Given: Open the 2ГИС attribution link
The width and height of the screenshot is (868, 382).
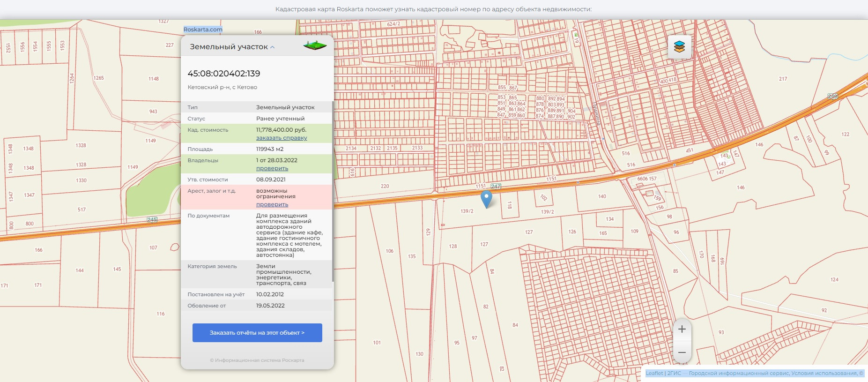Looking at the screenshot, I should pyautogui.click(x=674, y=373).
